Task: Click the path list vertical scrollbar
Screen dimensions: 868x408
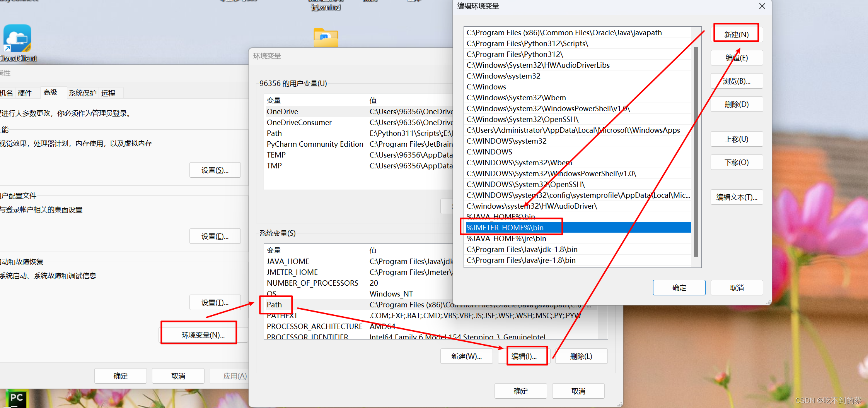Action: [x=696, y=151]
